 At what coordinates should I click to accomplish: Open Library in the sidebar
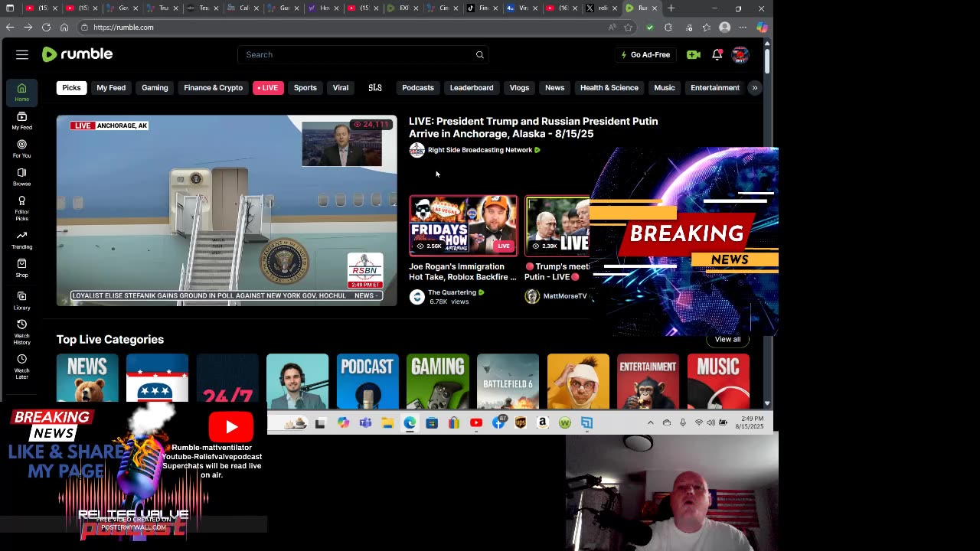click(x=21, y=301)
